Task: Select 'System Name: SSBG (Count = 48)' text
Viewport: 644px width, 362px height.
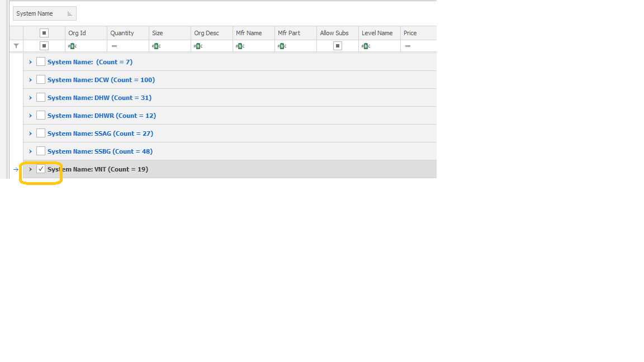Action: coord(100,151)
